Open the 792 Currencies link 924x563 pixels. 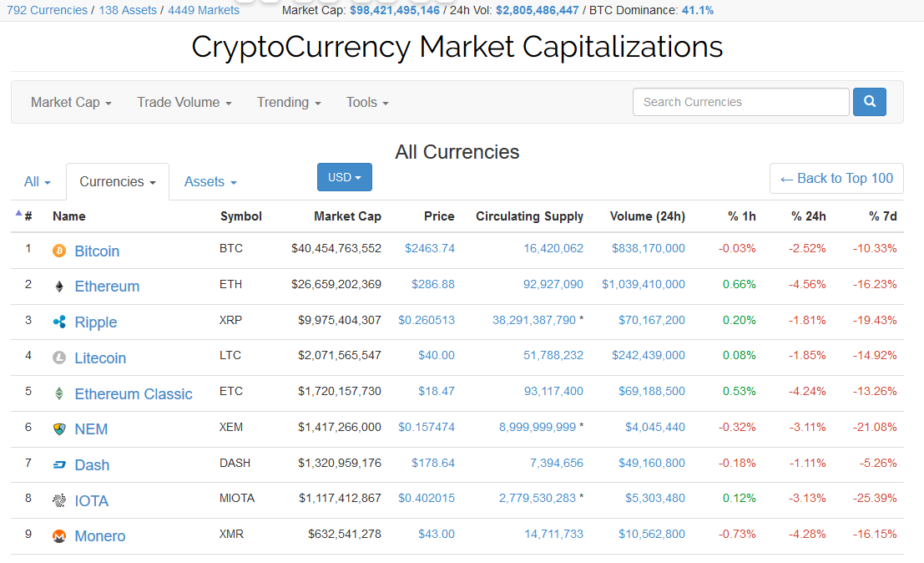47,10
